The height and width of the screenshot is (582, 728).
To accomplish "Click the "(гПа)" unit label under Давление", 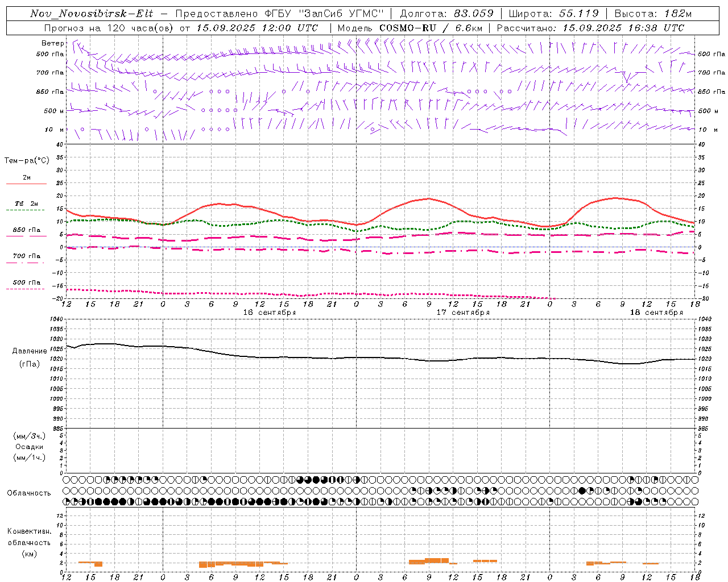I will (30, 364).
